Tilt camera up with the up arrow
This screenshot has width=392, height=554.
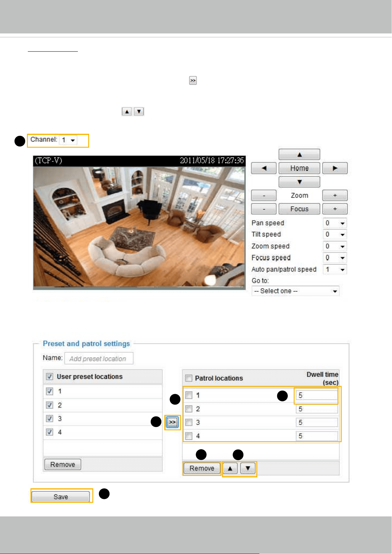click(299, 154)
